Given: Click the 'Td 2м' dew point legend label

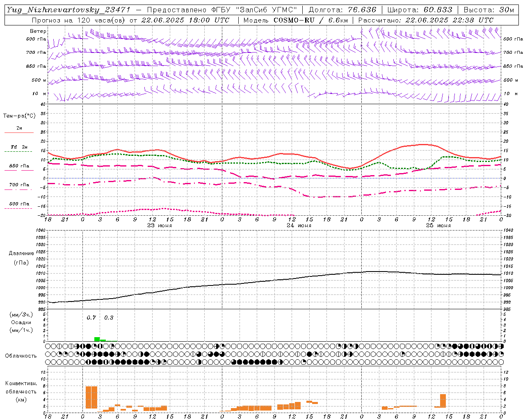Looking at the screenshot, I should point(19,147).
